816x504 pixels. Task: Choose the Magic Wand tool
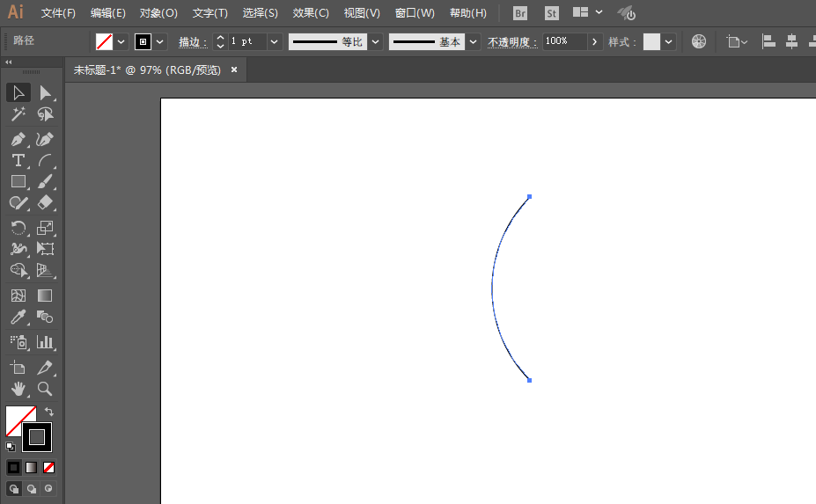(x=18, y=114)
